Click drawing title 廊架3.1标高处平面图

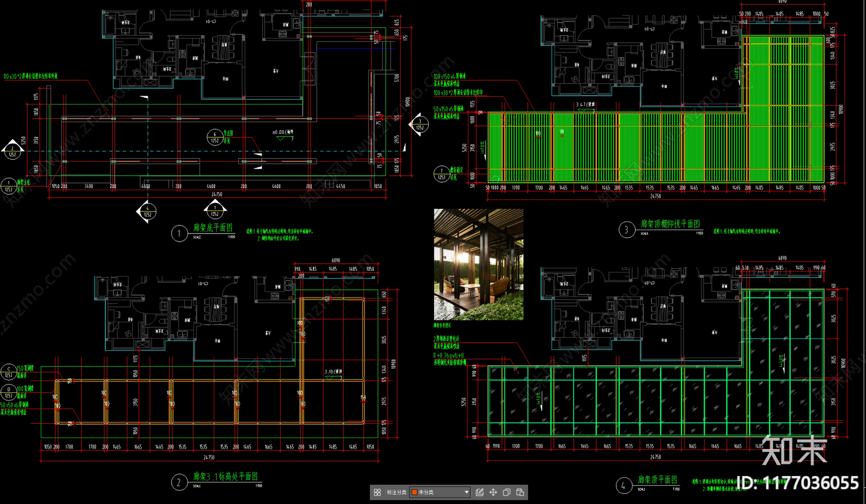click(226, 476)
